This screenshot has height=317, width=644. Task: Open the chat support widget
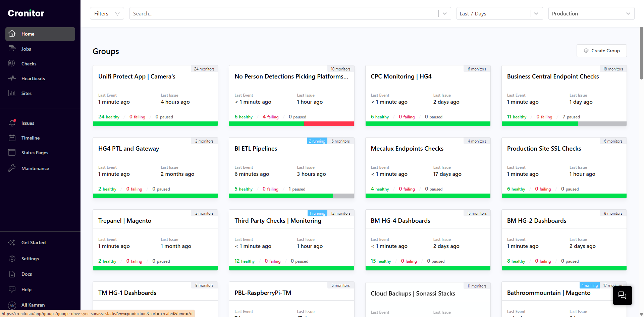(622, 295)
